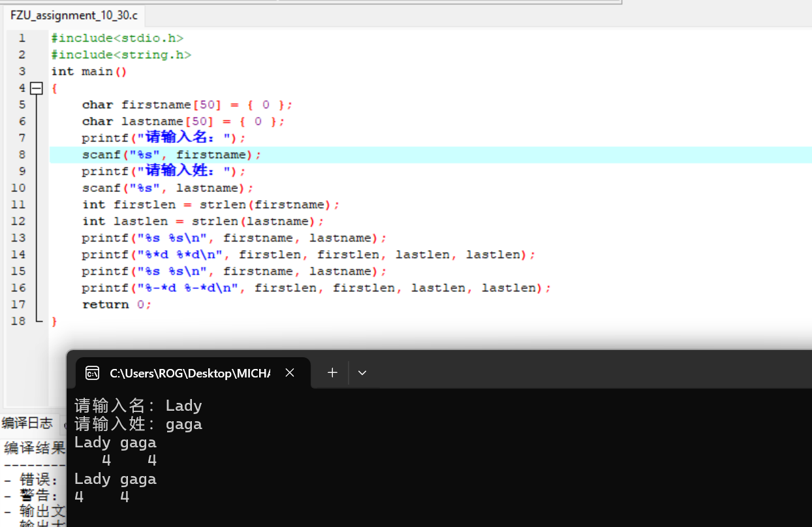The width and height of the screenshot is (812, 527).
Task: Click the char lastname[50] declaration
Action: 183,121
